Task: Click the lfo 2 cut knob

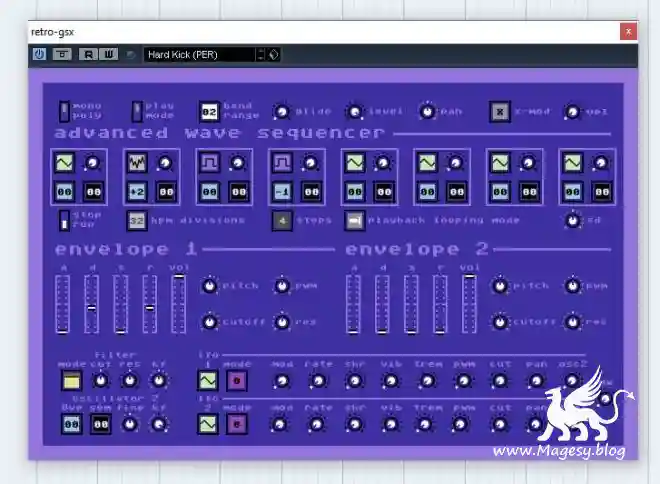Action: point(500,424)
